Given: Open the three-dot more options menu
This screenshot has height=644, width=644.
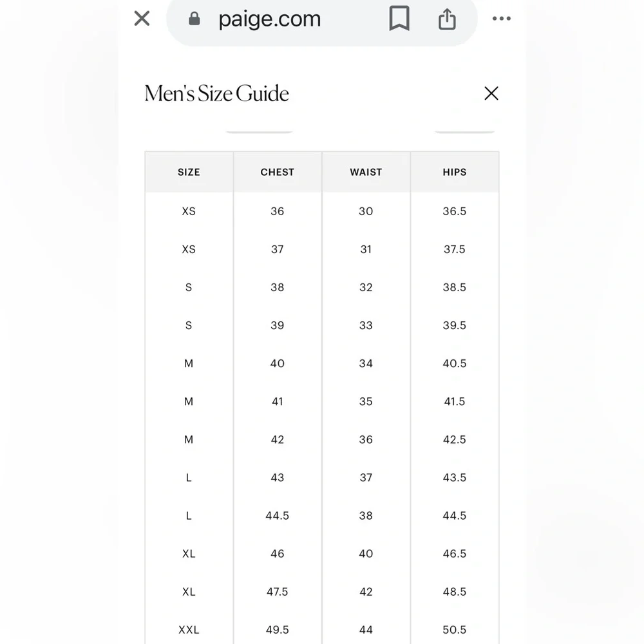Looking at the screenshot, I should (501, 19).
